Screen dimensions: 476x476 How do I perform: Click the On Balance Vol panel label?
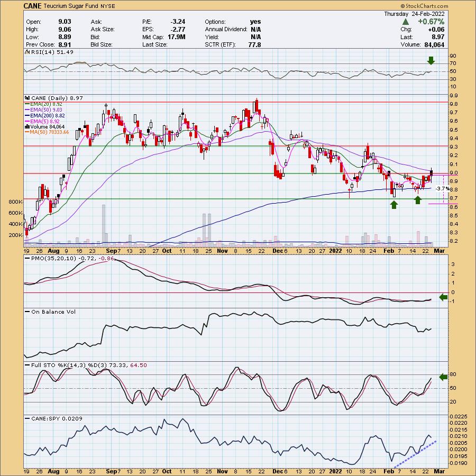(x=53, y=312)
